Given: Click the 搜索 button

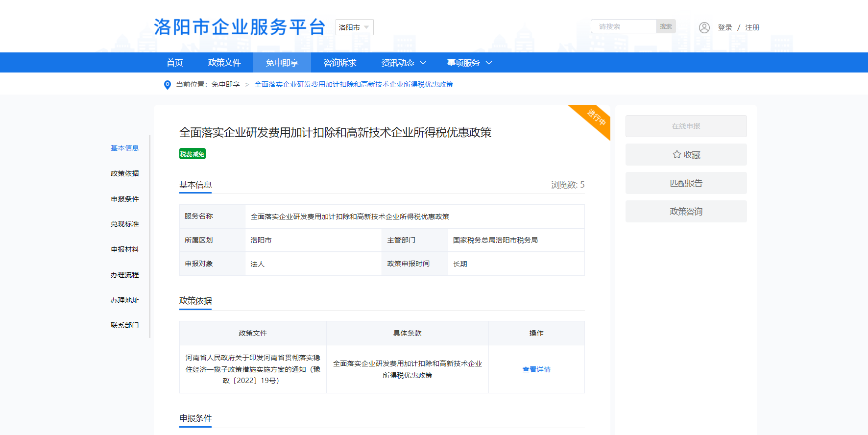Looking at the screenshot, I should (x=666, y=26).
